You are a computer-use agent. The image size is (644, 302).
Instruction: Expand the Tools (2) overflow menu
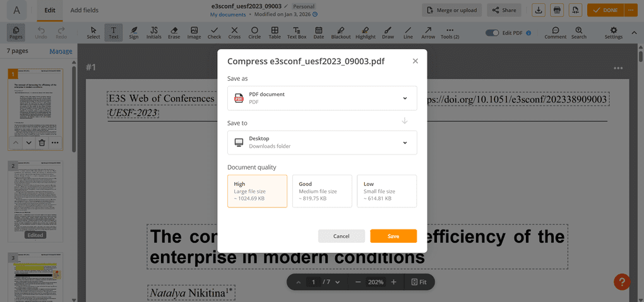(450, 33)
